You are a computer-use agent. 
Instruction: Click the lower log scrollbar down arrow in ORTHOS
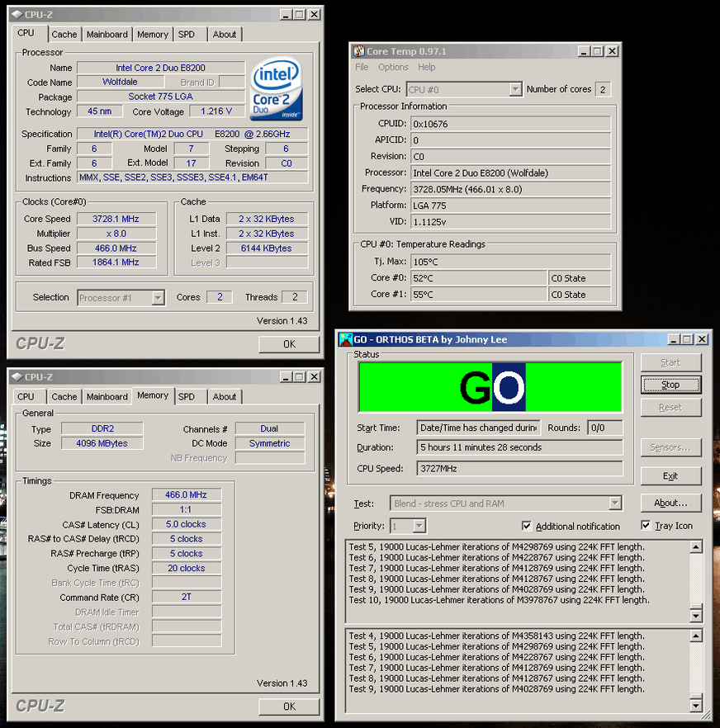tap(696, 706)
